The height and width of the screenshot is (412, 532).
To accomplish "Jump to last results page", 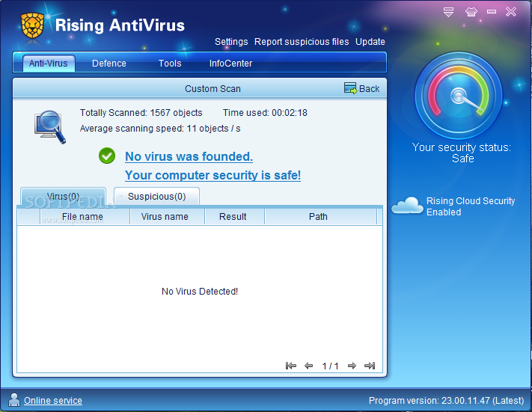I will pyautogui.click(x=370, y=366).
